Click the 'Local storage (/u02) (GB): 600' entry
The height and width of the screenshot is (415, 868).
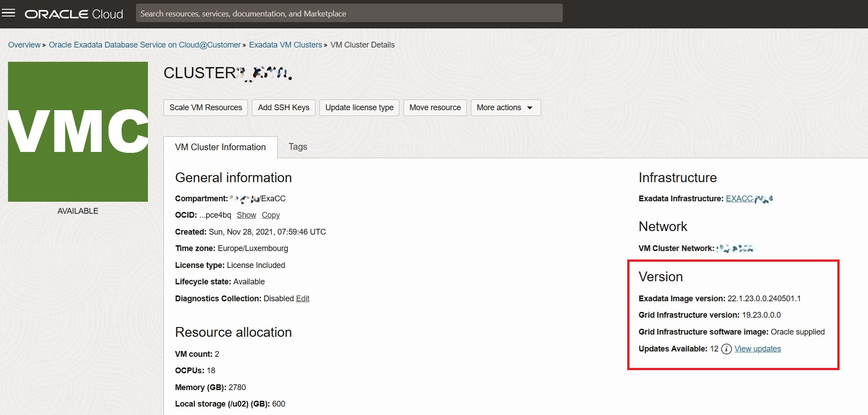coord(230,404)
